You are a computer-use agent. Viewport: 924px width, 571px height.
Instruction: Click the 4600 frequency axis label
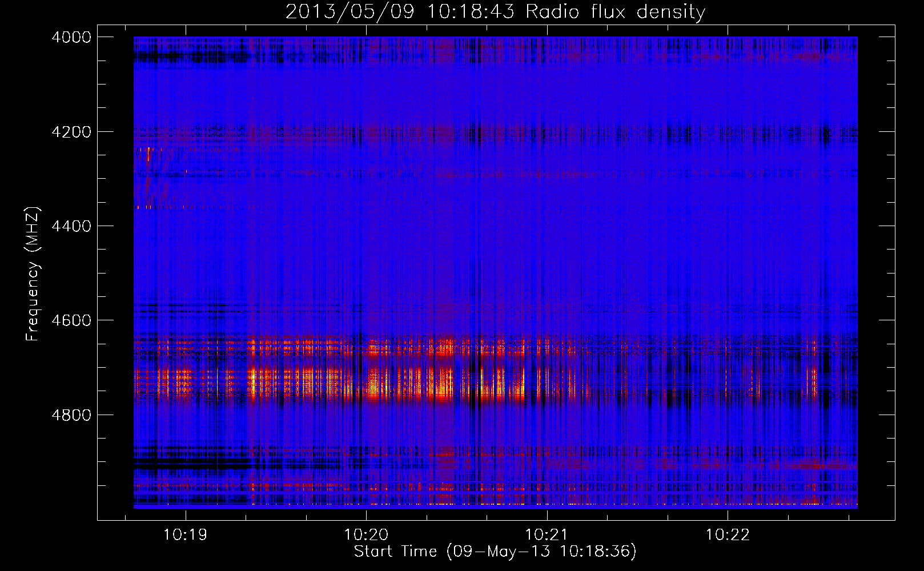71,320
